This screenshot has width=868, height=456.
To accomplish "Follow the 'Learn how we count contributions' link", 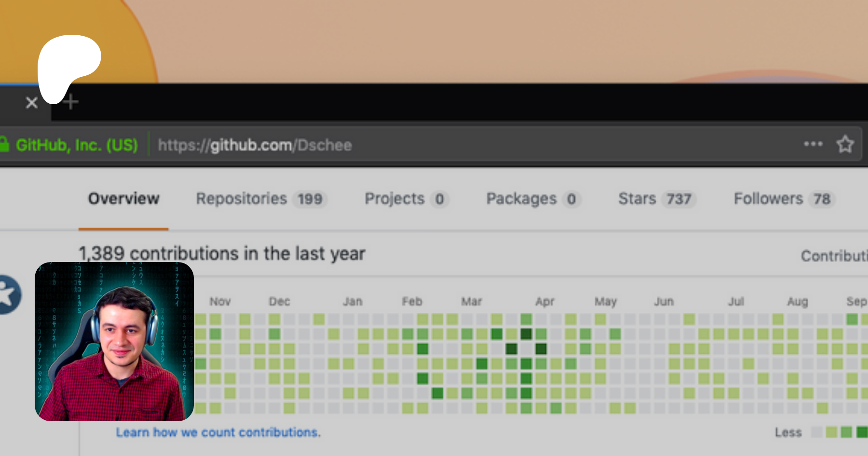I will click(x=218, y=432).
